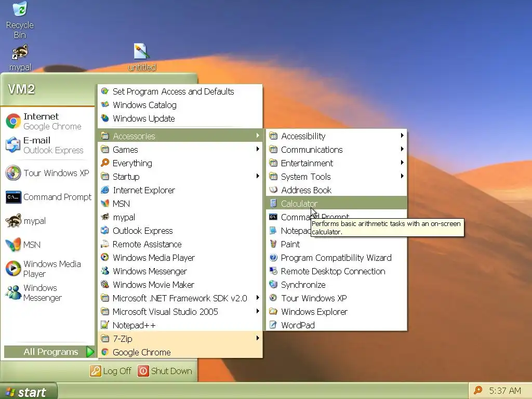Select the untitled image file on desktop
This screenshot has height=399, width=532.
pyautogui.click(x=141, y=57)
